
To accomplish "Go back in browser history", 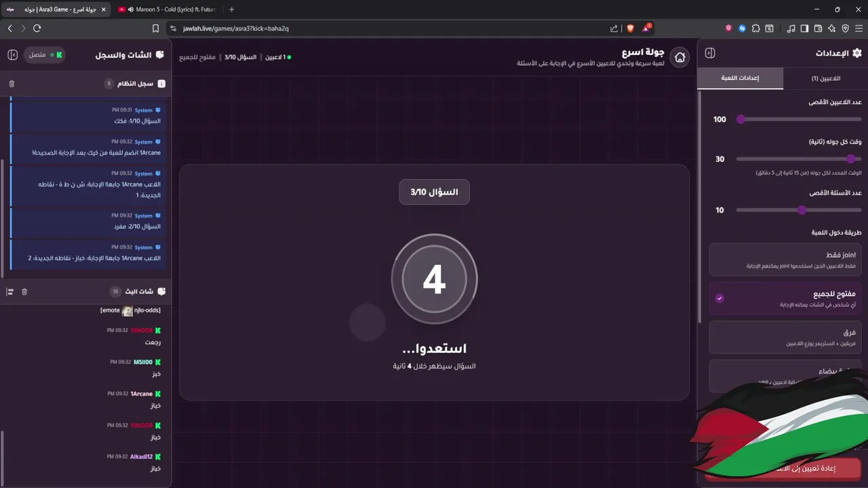I will point(9,28).
